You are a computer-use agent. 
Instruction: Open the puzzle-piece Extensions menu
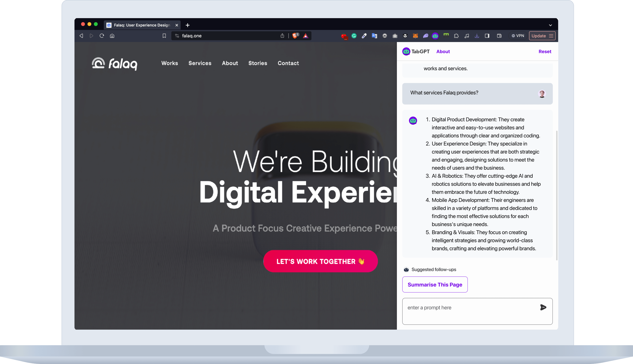click(x=456, y=36)
